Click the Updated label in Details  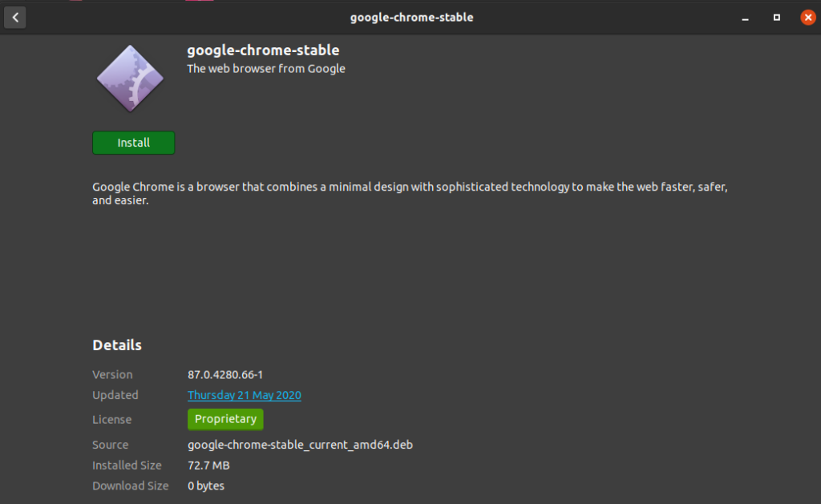(x=115, y=395)
